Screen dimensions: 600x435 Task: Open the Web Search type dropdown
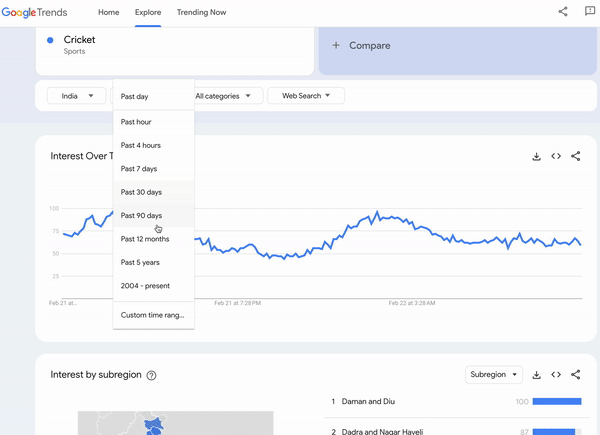(306, 96)
